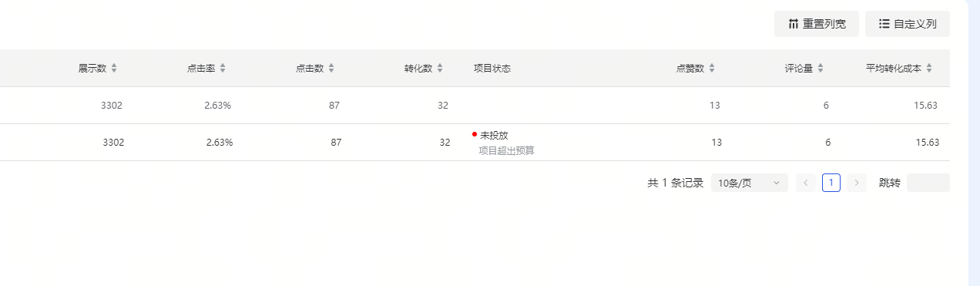
Task: Sort by 点击率 column arrow icon
Action: [223, 68]
